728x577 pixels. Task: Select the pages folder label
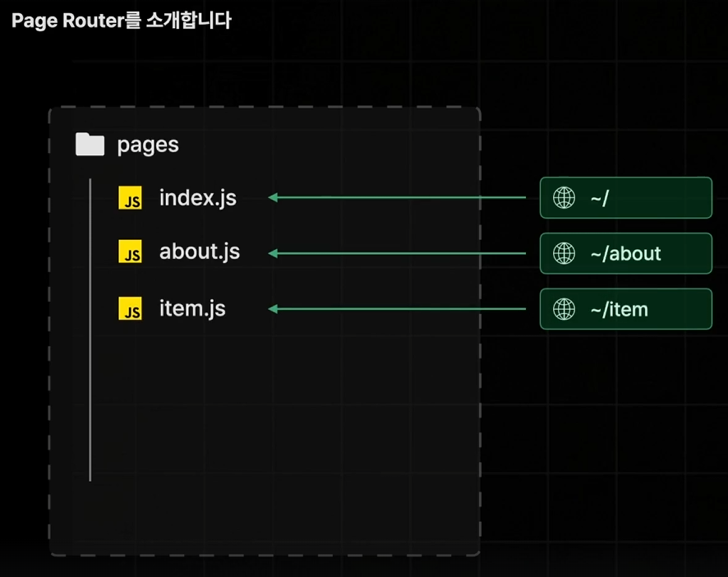(x=148, y=145)
